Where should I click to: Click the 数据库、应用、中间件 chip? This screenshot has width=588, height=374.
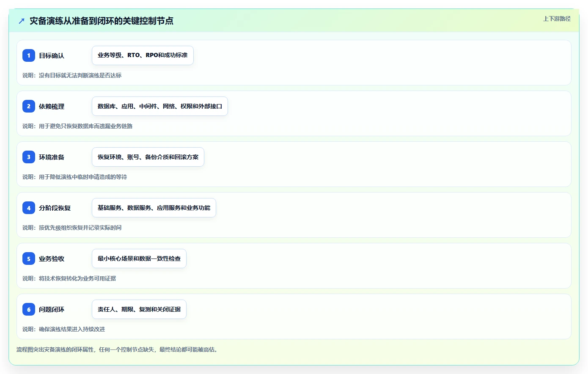coord(160,106)
